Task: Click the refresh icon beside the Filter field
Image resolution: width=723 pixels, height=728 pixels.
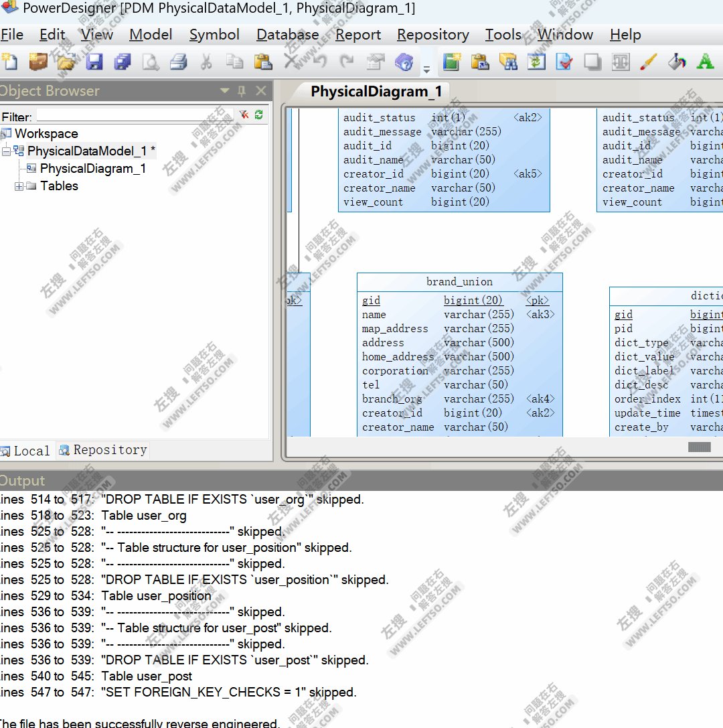Action: click(x=258, y=114)
